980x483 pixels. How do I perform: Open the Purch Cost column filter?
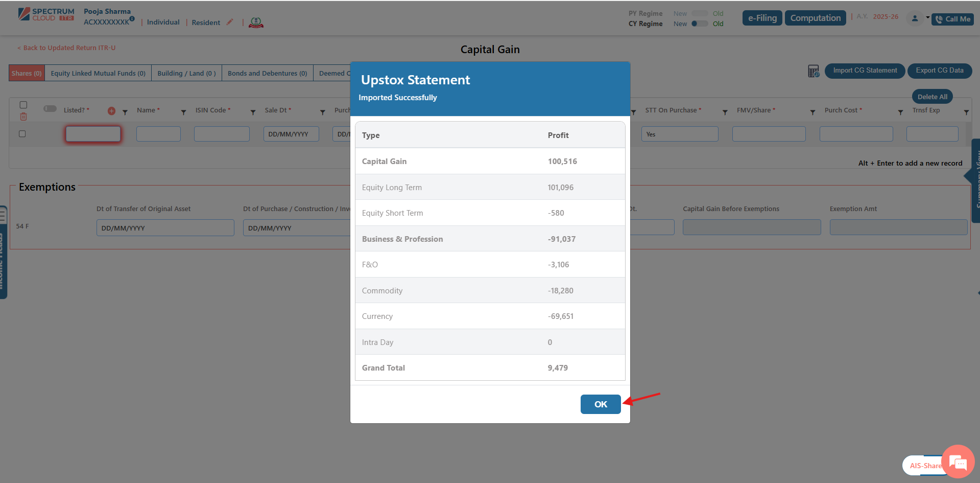pos(900,112)
